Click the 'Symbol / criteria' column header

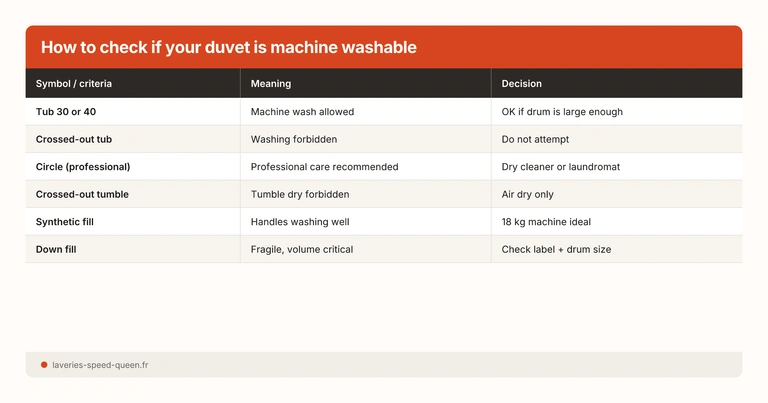133,83
